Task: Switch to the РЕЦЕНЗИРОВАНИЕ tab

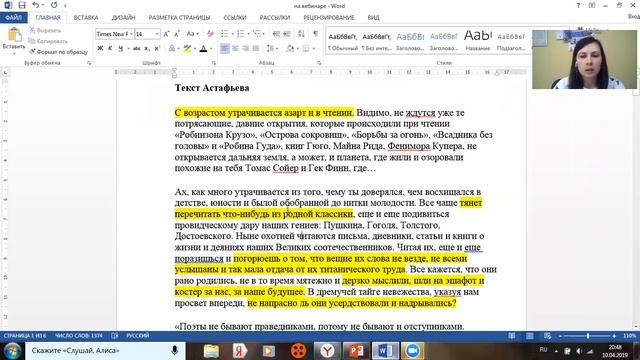Action: tap(329, 18)
